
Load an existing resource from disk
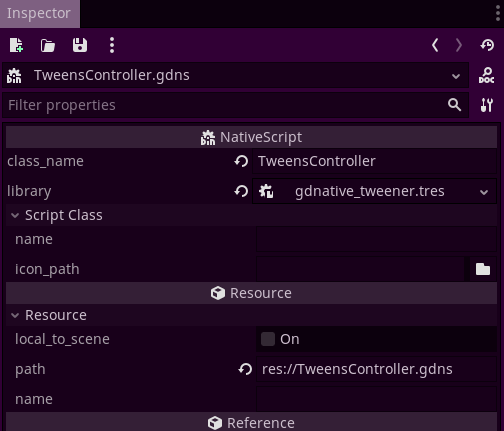48,45
